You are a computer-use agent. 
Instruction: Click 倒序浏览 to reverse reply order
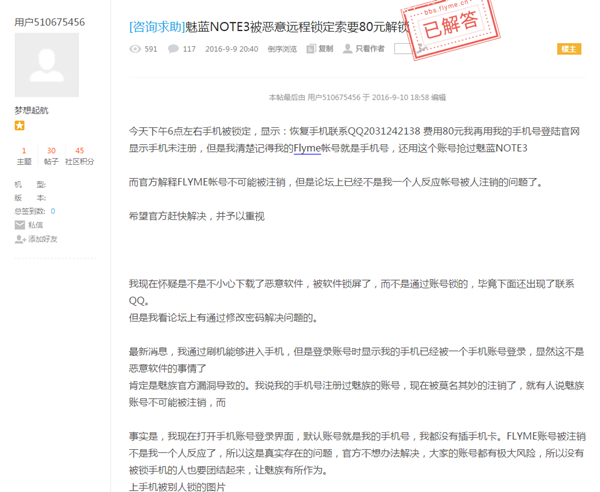[x=282, y=49]
